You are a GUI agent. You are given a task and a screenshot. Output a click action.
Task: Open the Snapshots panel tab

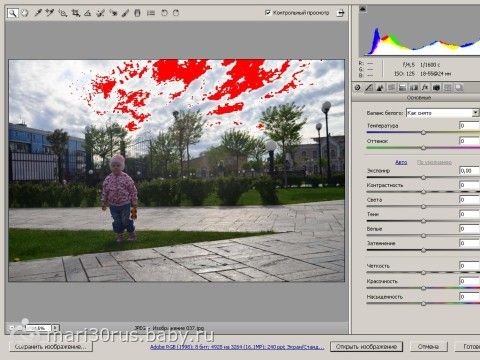click(459, 88)
